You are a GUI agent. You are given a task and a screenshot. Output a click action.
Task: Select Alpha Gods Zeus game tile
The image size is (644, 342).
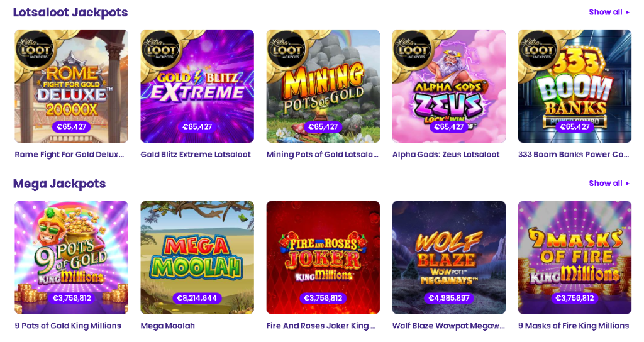pyautogui.click(x=449, y=86)
